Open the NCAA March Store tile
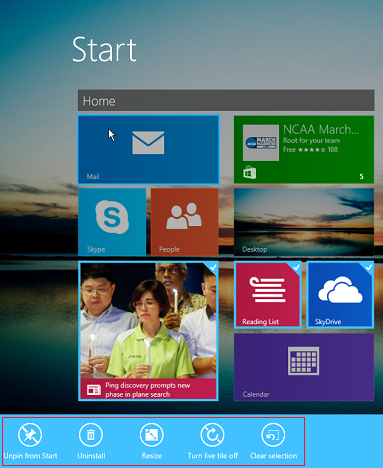 (304, 150)
